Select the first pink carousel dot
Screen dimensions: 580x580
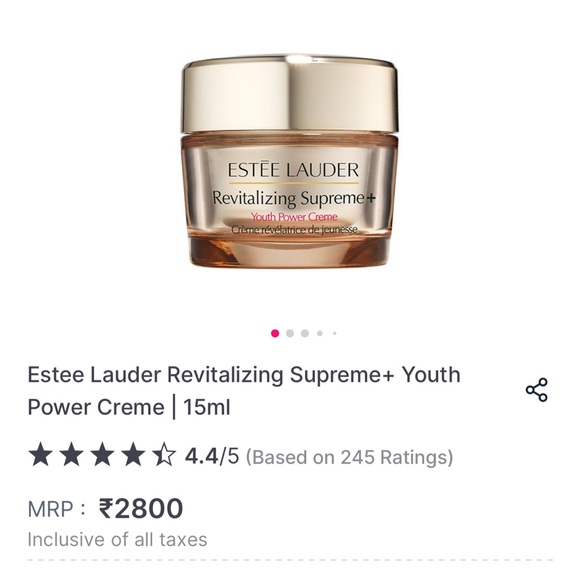click(x=275, y=333)
